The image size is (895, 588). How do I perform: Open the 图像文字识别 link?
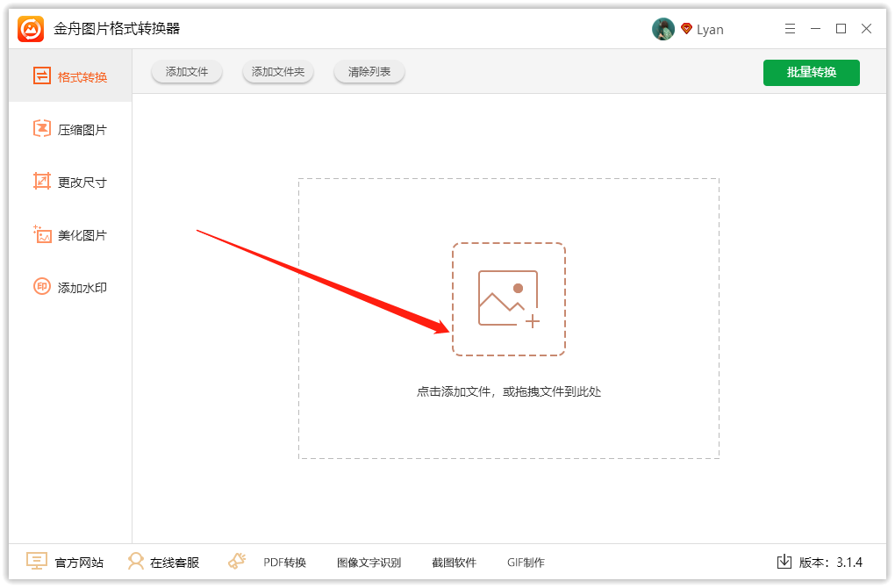tap(369, 563)
